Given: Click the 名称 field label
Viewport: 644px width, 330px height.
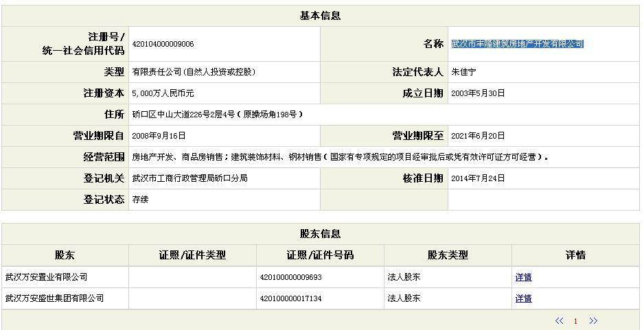Looking at the screenshot, I should 434,44.
